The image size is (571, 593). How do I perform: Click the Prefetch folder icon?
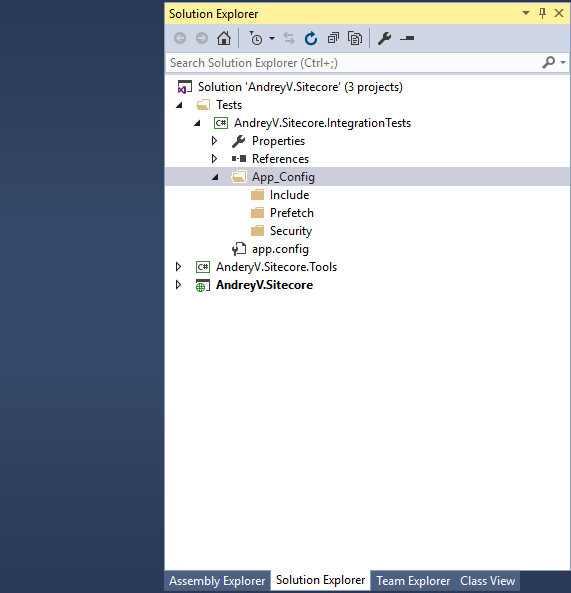[257, 213]
